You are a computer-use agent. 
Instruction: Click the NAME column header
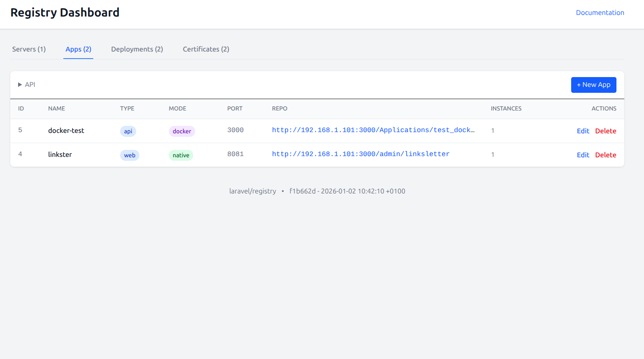point(57,109)
